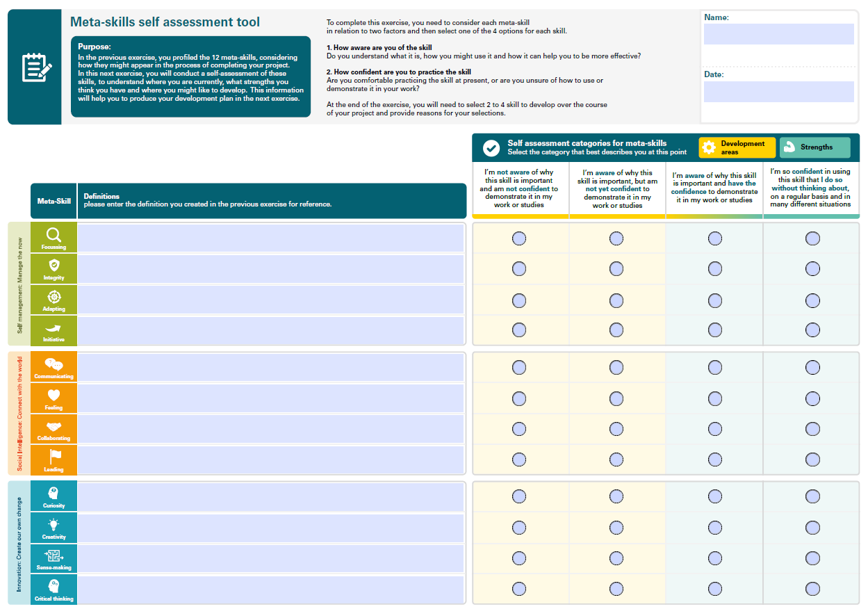Click the Integrity shield icon

(x=54, y=266)
